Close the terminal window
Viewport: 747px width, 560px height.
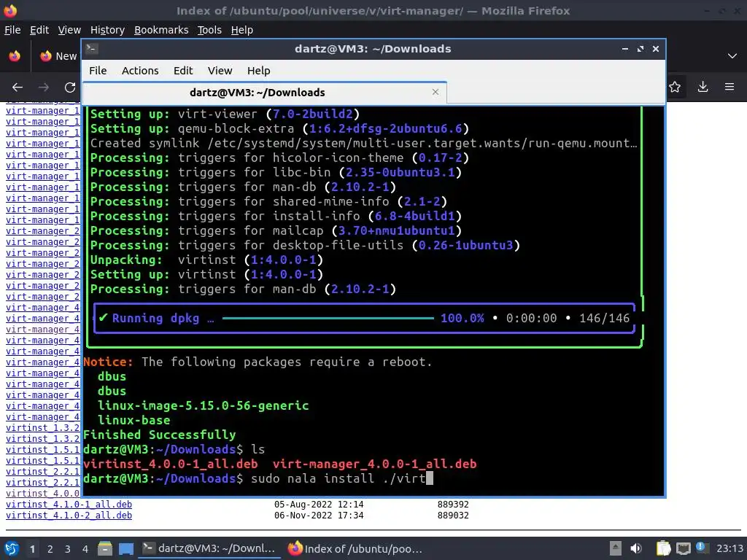[x=656, y=49]
